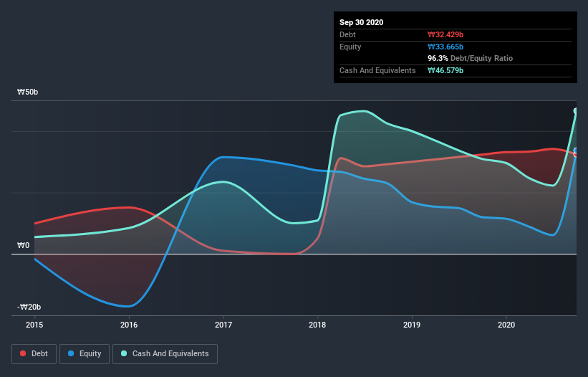588x377 pixels.
Task: Click the blue Equity legend dot
Action: [x=71, y=353]
